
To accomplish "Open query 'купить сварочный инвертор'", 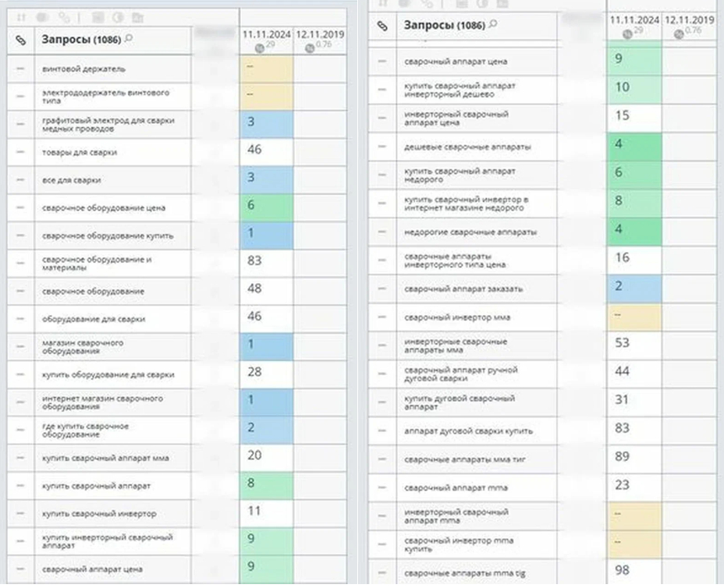I will coord(99,514).
